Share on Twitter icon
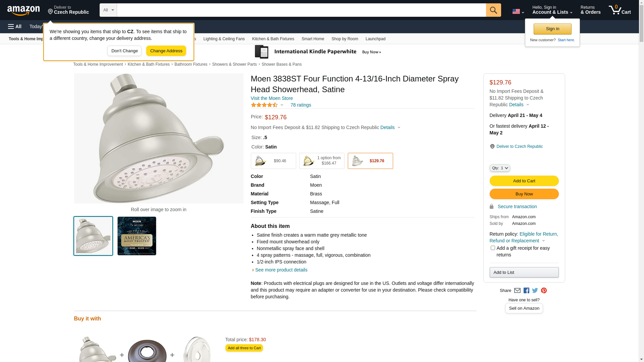 coord(535,291)
